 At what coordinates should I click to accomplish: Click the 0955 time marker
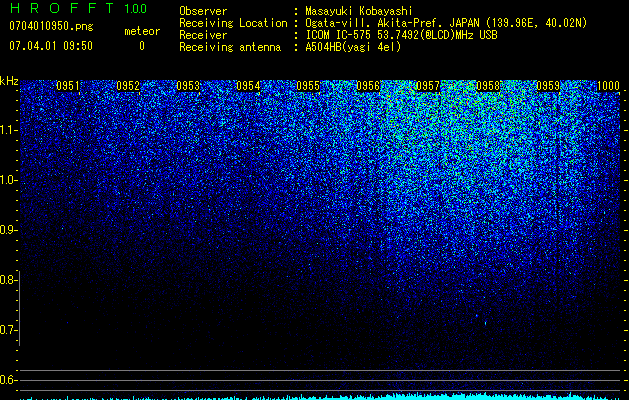tap(308, 86)
